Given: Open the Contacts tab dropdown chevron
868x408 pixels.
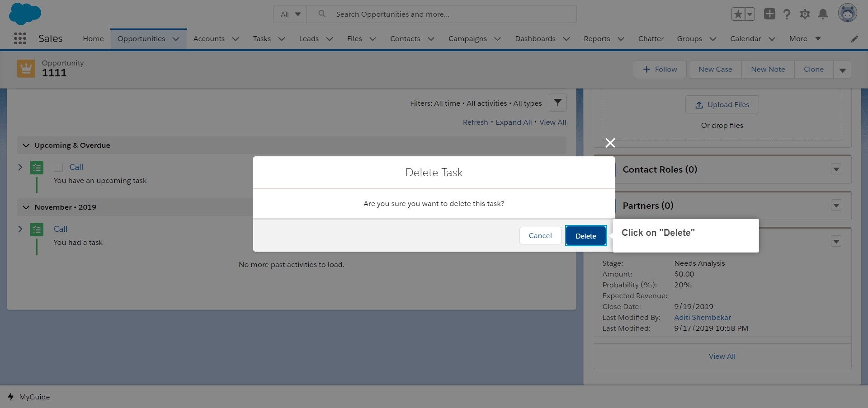Looking at the screenshot, I should tap(431, 39).
